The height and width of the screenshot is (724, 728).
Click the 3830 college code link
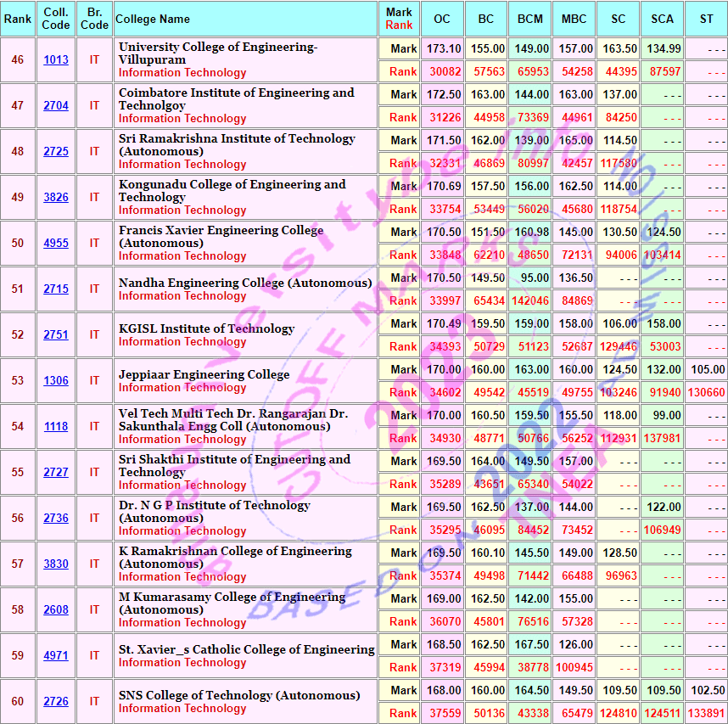tap(56, 564)
